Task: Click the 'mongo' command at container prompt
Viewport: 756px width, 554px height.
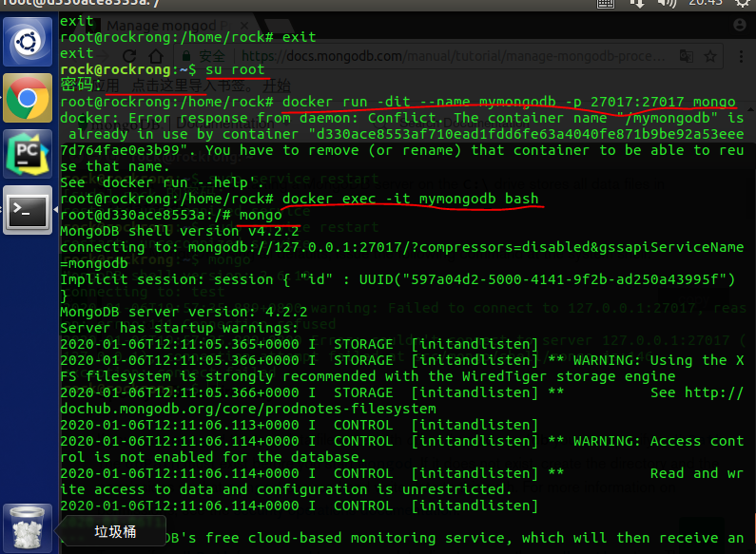Action: [x=261, y=215]
